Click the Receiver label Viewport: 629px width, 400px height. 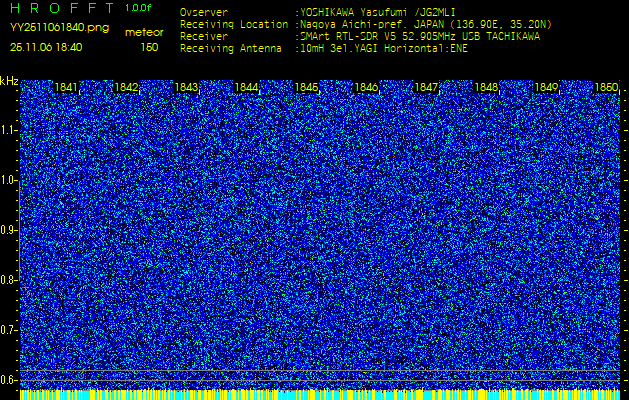[204, 37]
